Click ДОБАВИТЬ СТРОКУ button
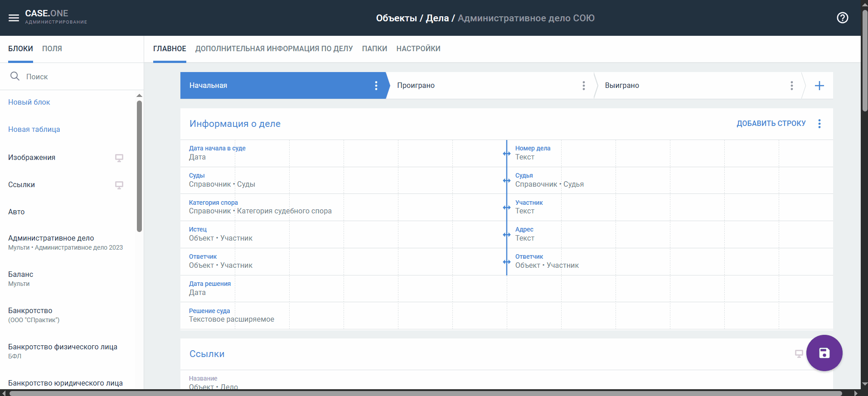868x396 pixels. click(x=771, y=124)
